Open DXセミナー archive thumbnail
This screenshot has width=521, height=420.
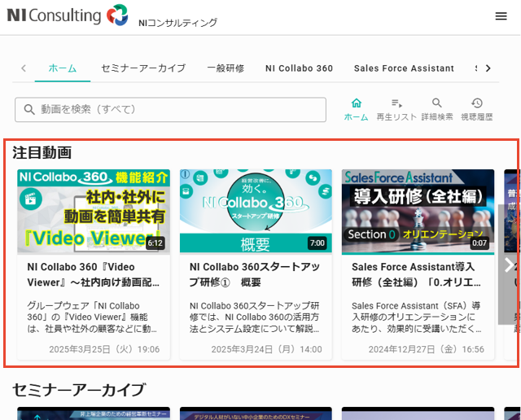tap(256, 413)
